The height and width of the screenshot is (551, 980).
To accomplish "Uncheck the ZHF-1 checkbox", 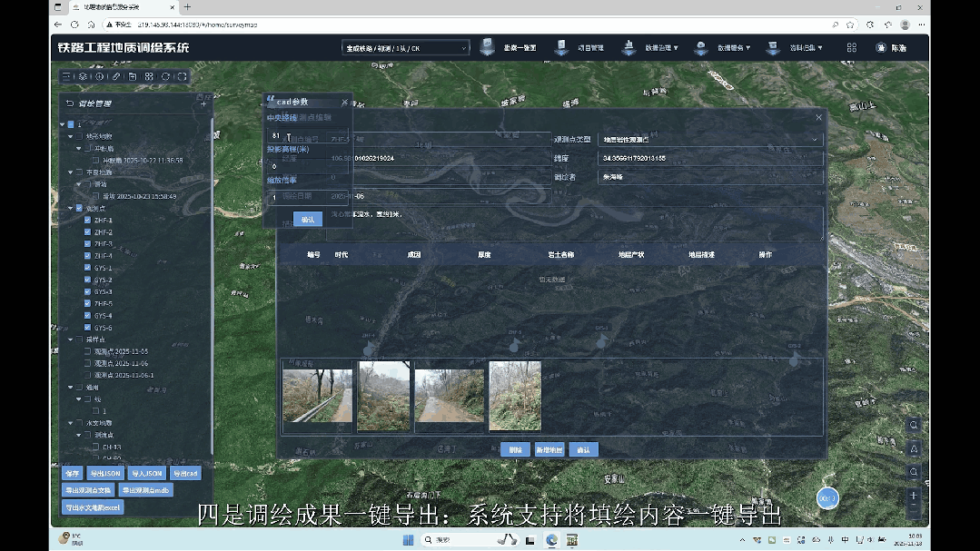I will click(x=87, y=220).
